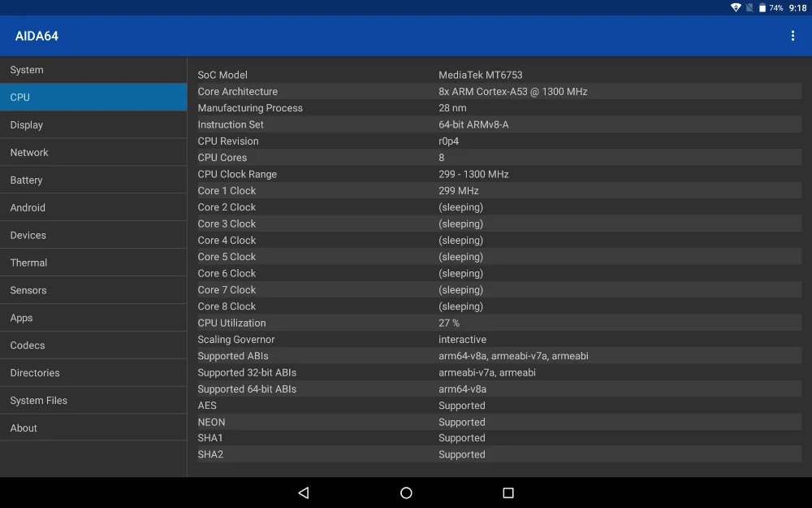Tap the recent apps square button
Screen dimensions: 812x508
[x=508, y=493]
